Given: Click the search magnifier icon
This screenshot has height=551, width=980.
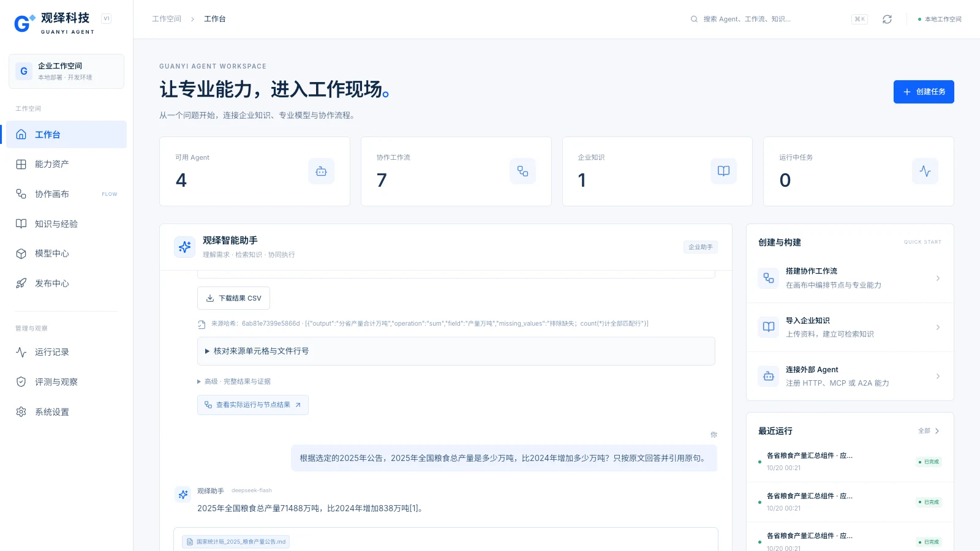Looking at the screenshot, I should (x=694, y=19).
